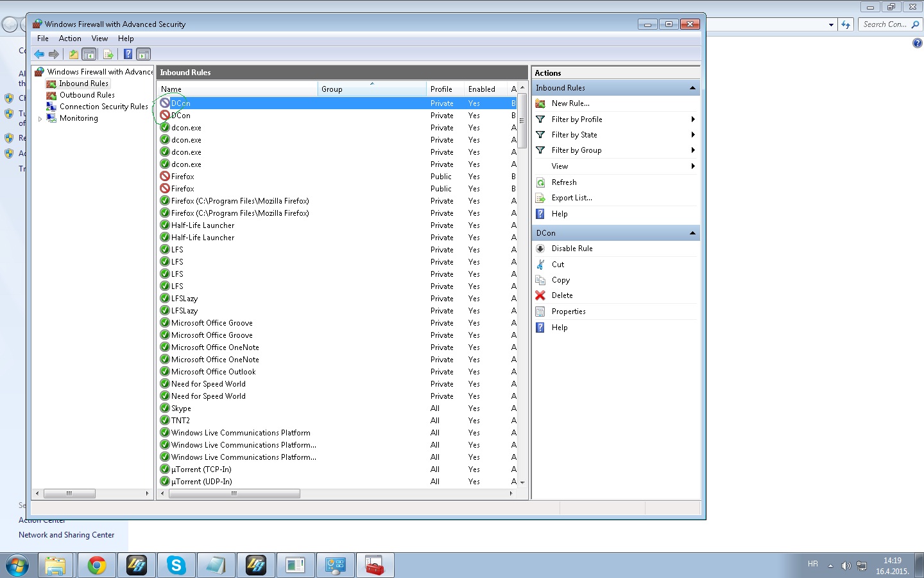
Task: Click the Copy icon in Actions pane
Action: click(x=540, y=280)
